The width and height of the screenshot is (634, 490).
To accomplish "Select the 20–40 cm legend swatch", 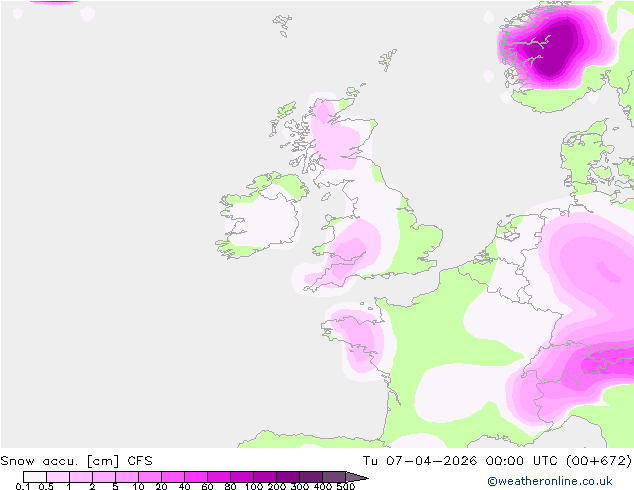I will pyautogui.click(x=173, y=477).
